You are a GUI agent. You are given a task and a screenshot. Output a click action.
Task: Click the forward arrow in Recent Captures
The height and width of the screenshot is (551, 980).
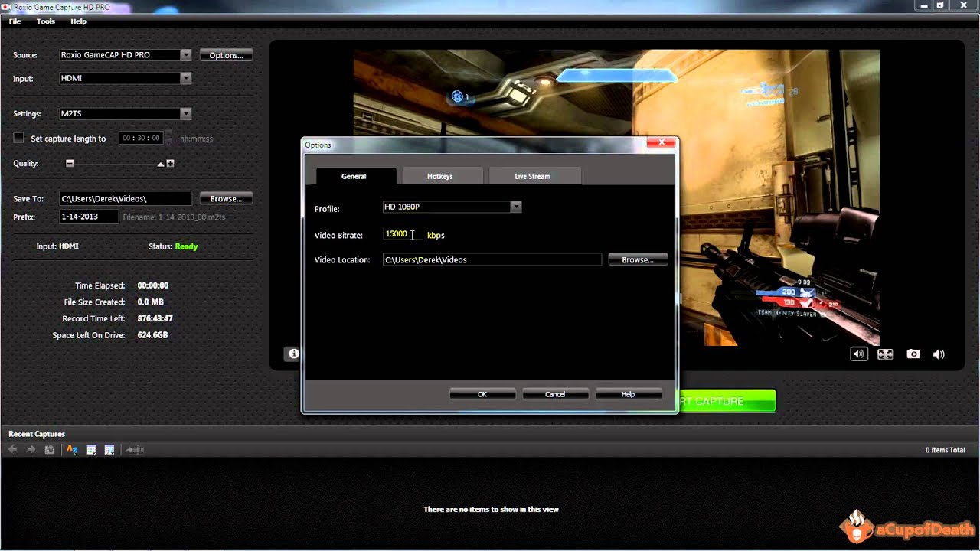pos(31,449)
